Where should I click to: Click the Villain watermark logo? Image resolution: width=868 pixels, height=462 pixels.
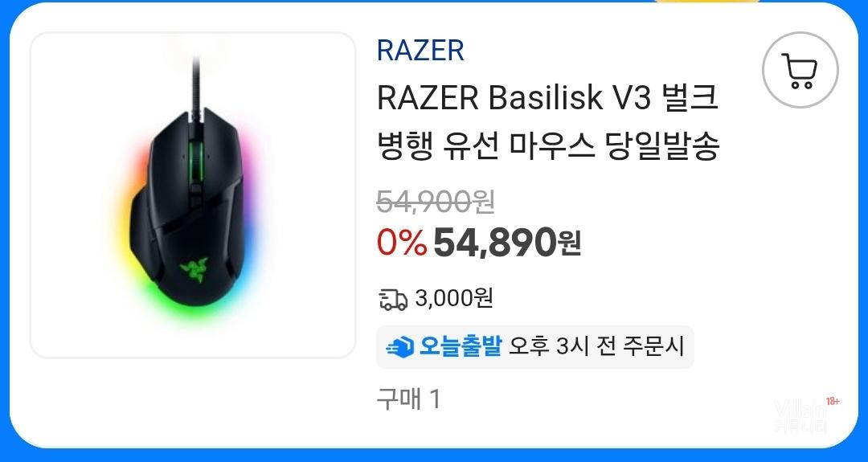tap(800, 415)
